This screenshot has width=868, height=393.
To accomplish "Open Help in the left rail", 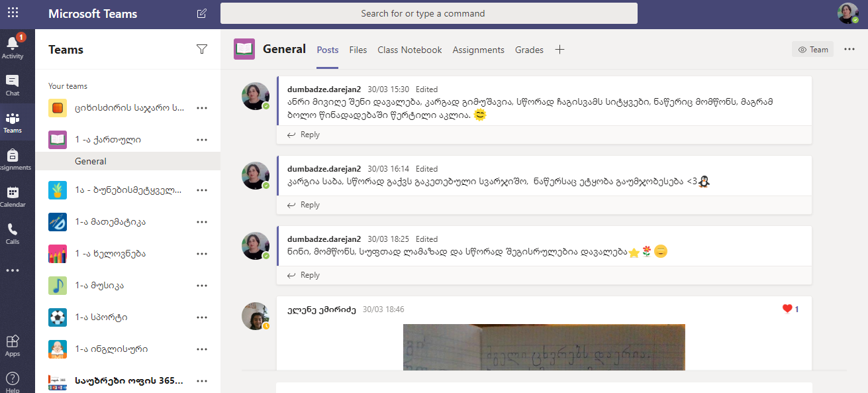I will coord(13,382).
